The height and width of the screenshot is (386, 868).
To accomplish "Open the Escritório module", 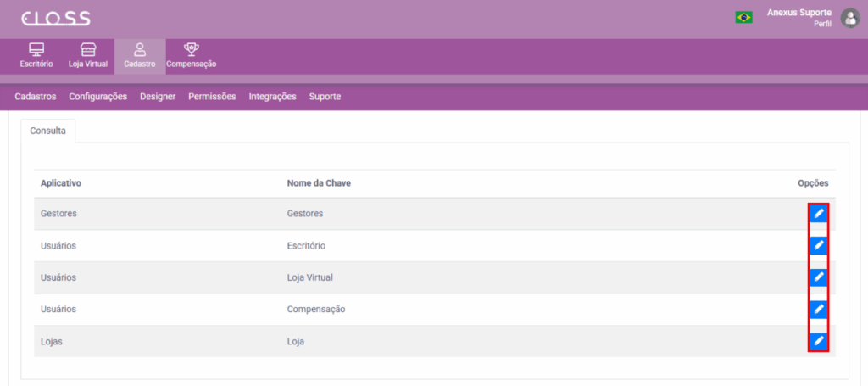I will pos(36,55).
